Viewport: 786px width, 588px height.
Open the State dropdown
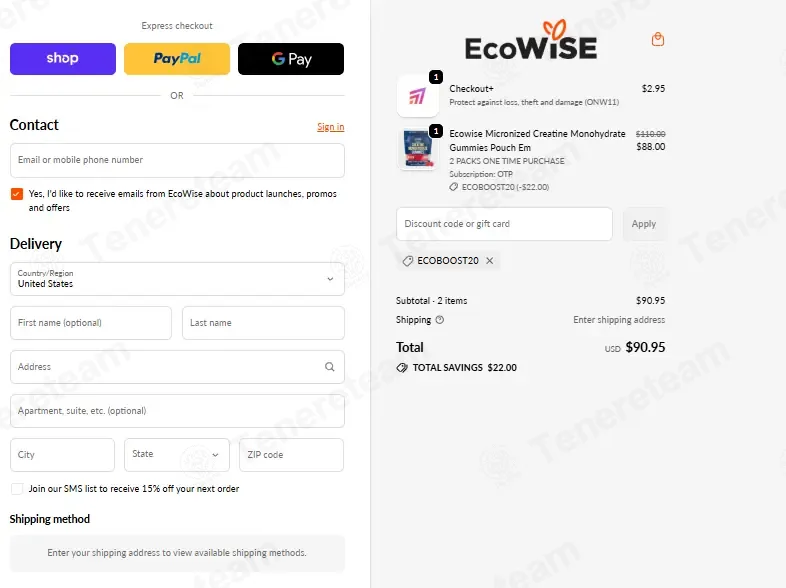coord(177,455)
